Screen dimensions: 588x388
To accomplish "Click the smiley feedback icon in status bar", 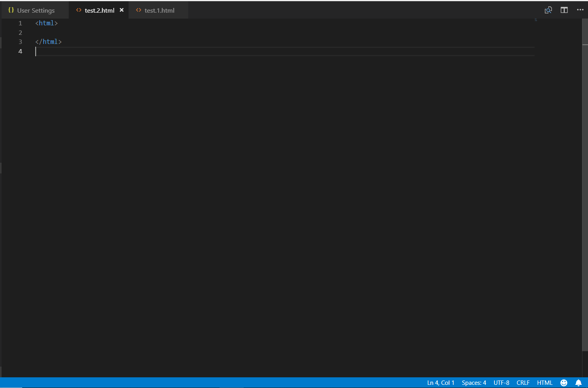I will click(563, 382).
